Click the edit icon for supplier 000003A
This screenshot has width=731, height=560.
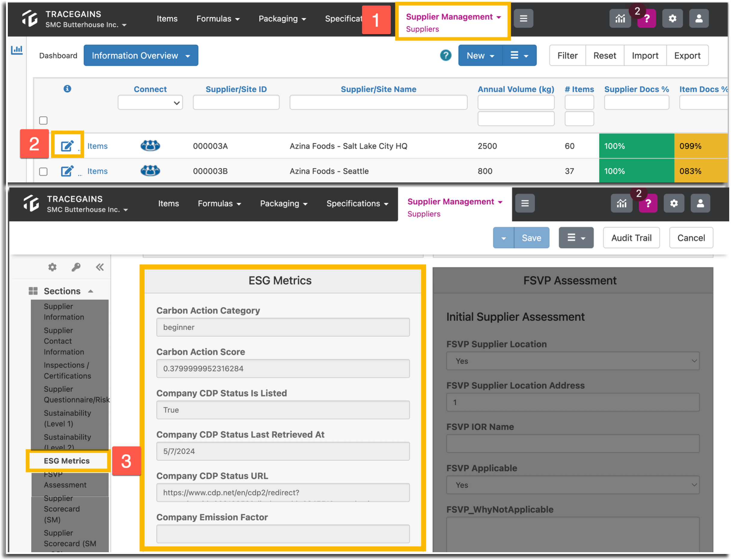click(67, 146)
